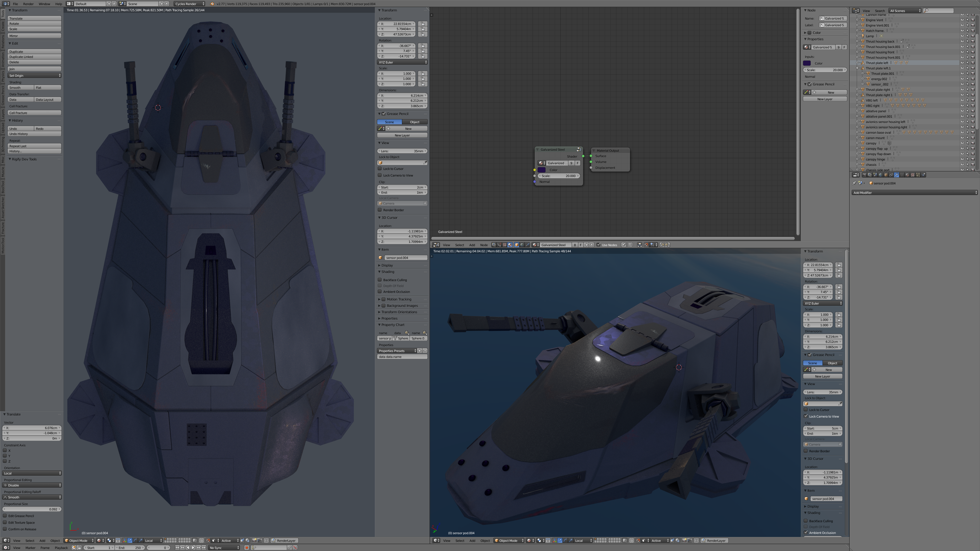Select the texture nodes tree type icon
The image size is (980, 551).
click(x=505, y=245)
